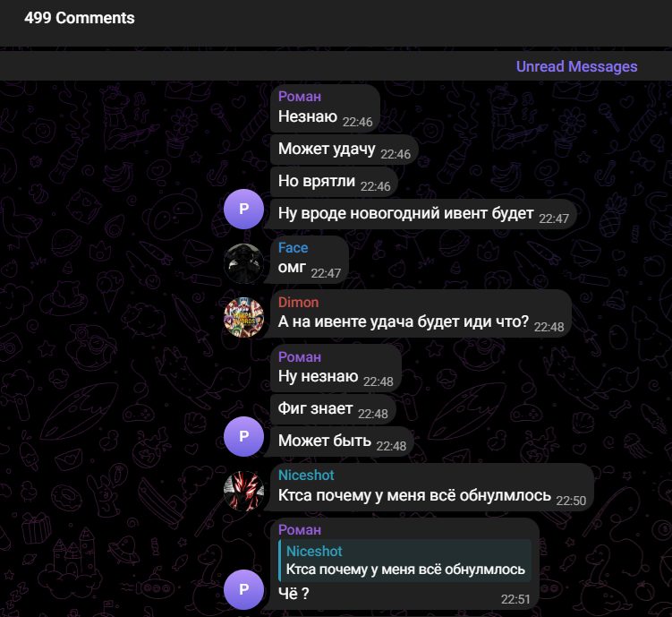The width and height of the screenshot is (672, 617).
Task: Select the Может удачу message bubble
Action: click(x=345, y=150)
